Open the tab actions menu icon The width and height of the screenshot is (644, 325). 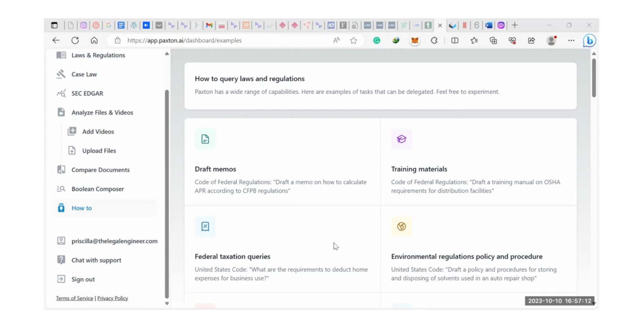pyautogui.click(x=54, y=25)
